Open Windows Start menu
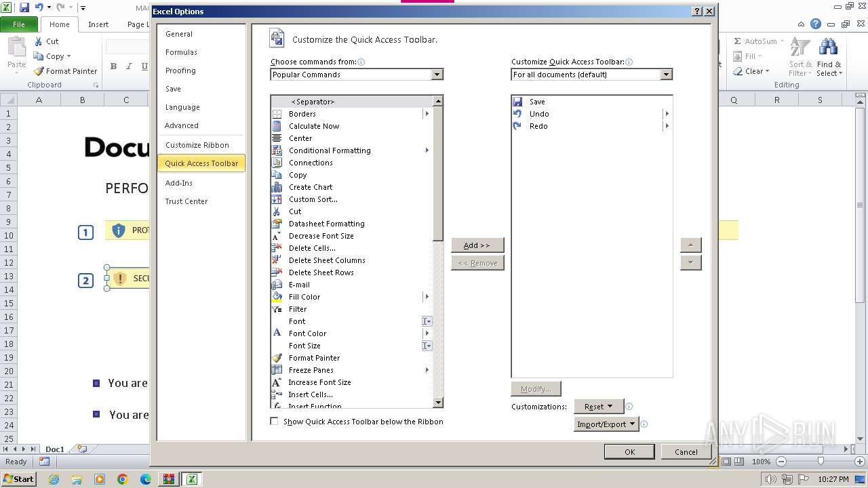 [x=19, y=479]
